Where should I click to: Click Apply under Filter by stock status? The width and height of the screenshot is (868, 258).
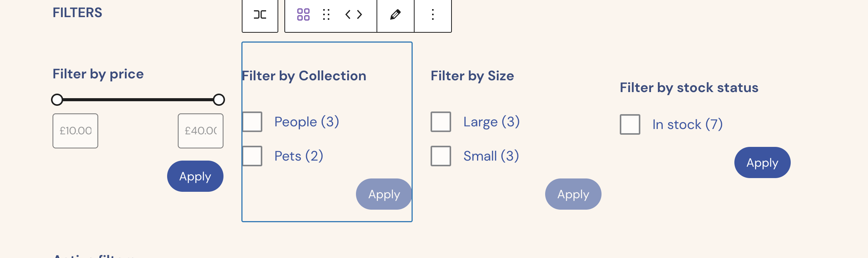click(x=762, y=162)
